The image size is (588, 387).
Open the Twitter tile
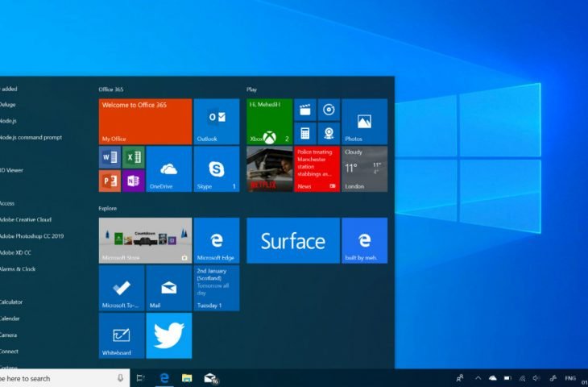169,335
